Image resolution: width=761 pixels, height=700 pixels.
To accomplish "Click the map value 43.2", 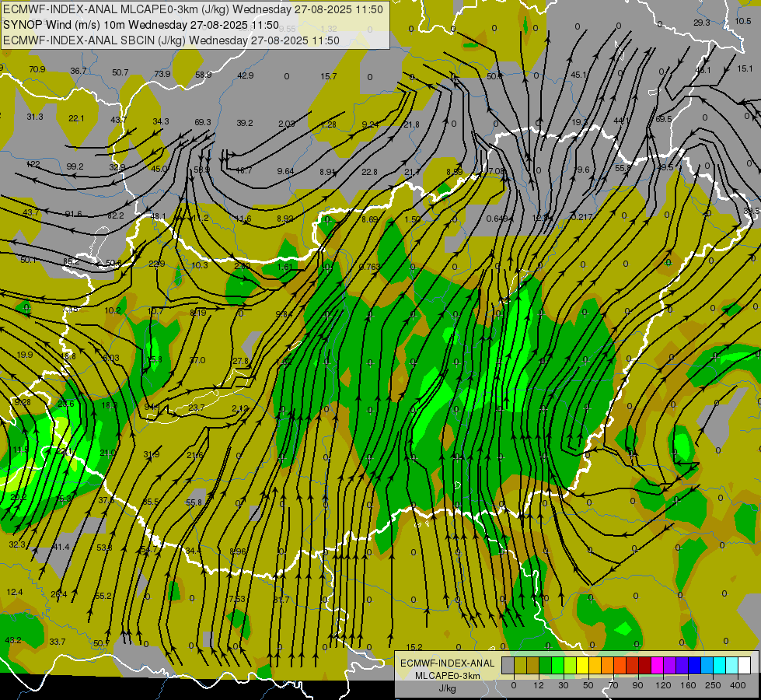I will point(13,640).
